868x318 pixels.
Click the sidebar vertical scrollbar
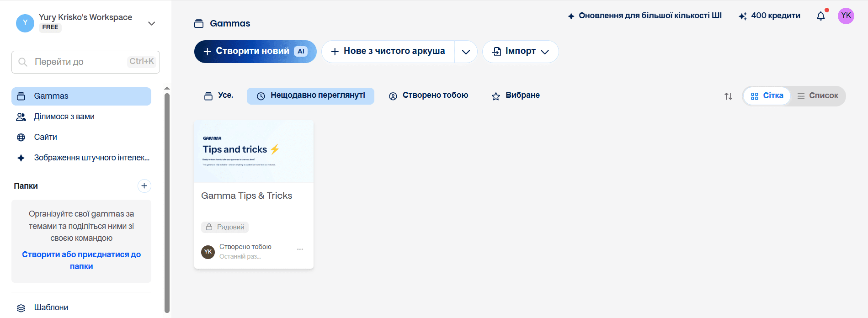[x=167, y=201]
